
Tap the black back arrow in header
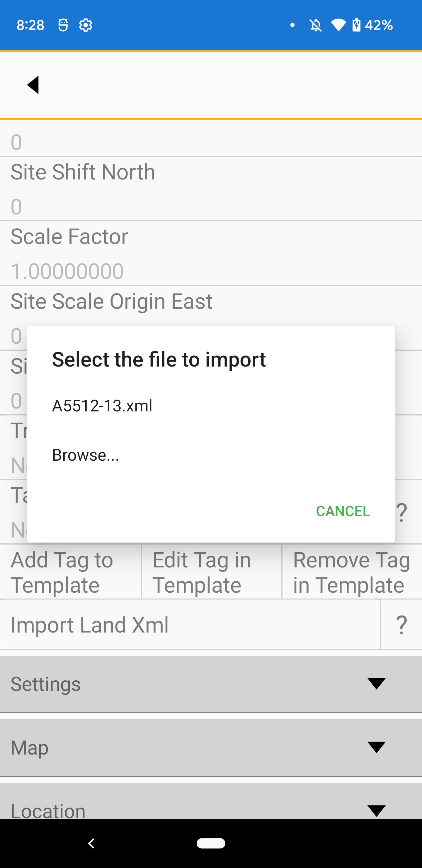(33, 84)
